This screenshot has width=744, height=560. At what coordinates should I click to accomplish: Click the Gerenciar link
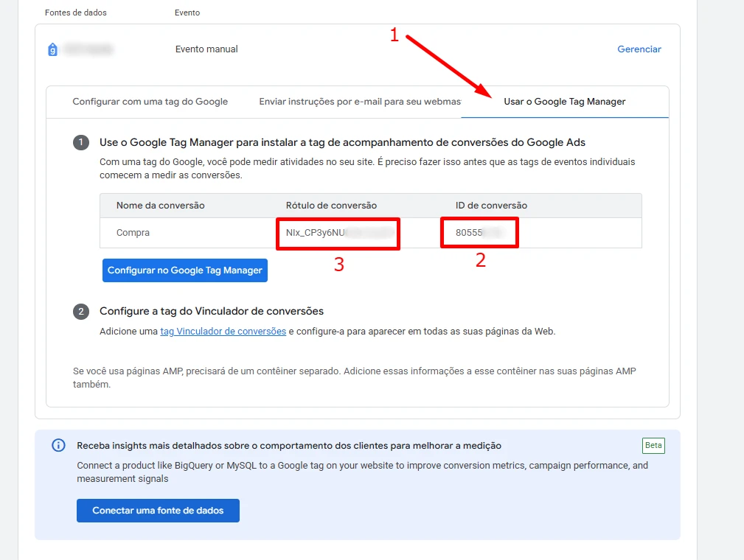(x=639, y=49)
